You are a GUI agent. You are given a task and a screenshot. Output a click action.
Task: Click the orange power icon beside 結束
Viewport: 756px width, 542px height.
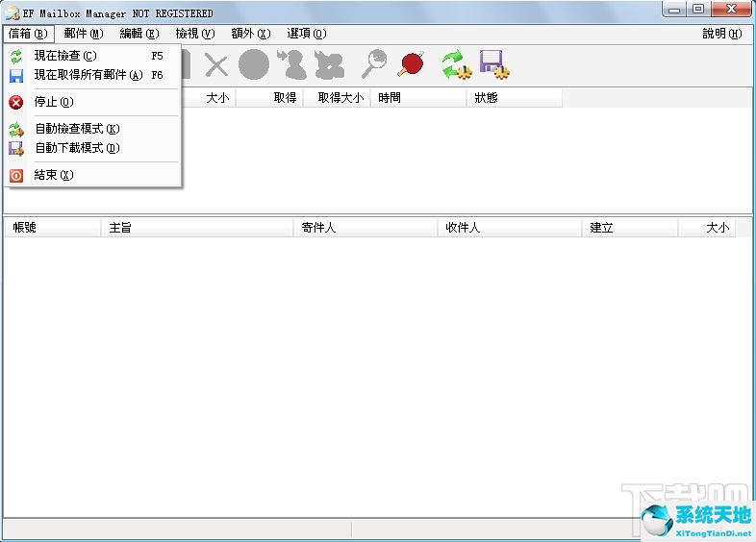tap(16, 176)
